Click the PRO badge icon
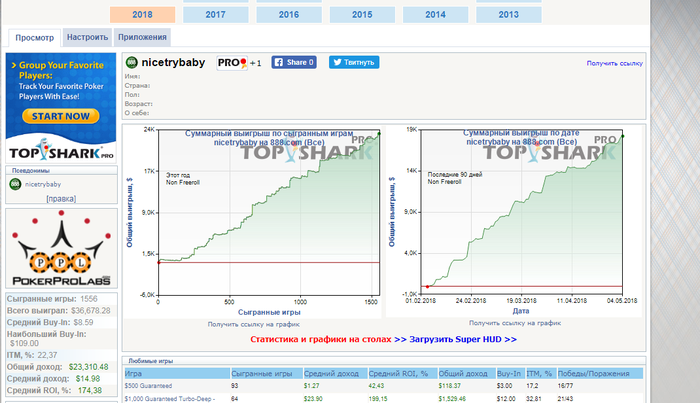The image size is (700, 403). 232,63
